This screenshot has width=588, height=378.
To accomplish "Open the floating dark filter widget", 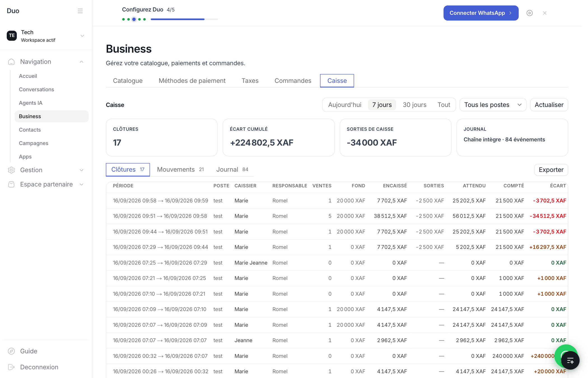I will (x=570, y=360).
